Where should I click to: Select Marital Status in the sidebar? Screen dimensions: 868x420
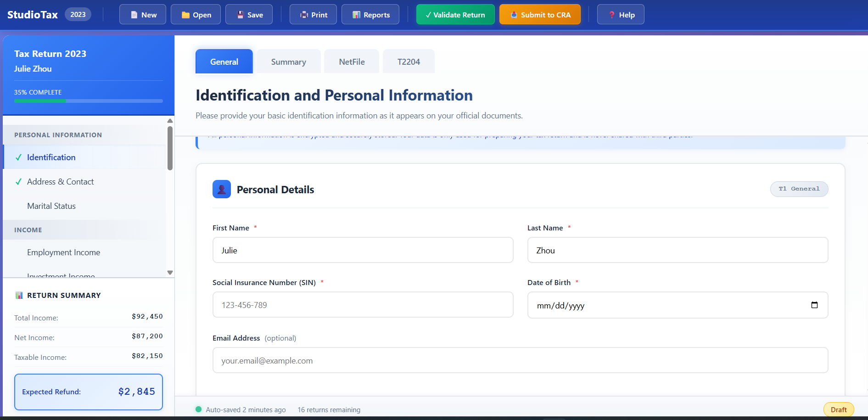pyautogui.click(x=51, y=206)
